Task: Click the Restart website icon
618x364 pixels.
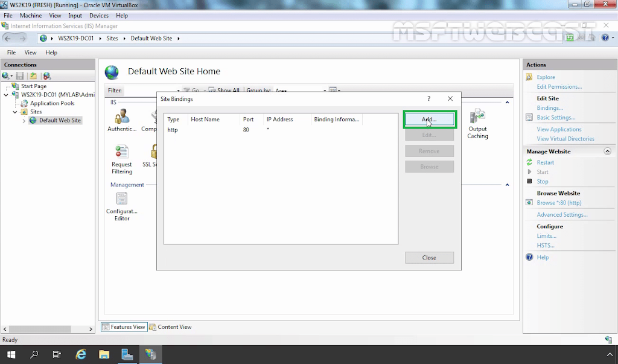Action: click(529, 162)
